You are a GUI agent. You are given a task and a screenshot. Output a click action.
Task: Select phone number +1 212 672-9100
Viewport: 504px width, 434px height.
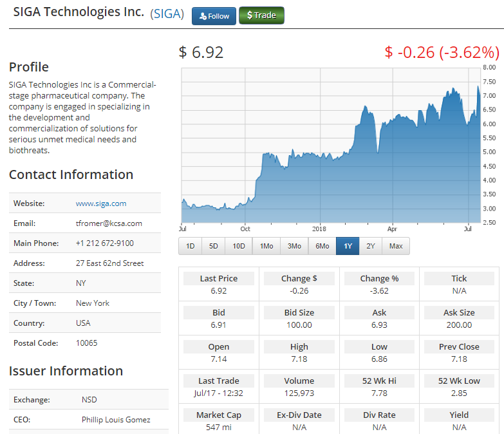tap(105, 243)
